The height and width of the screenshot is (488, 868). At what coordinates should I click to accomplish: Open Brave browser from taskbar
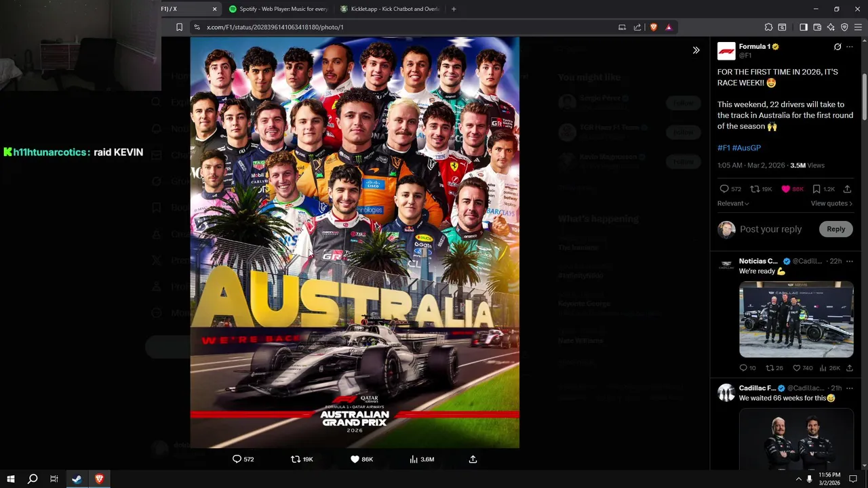pos(99,479)
